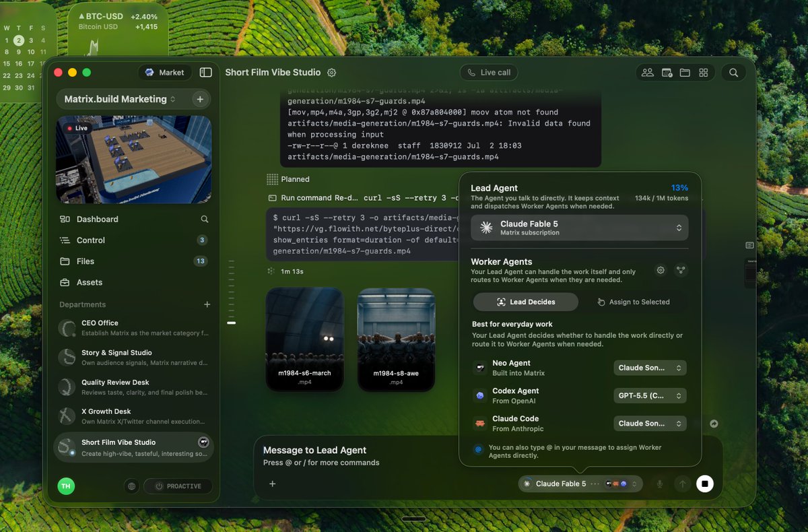
Task: Open the Claude Fable 5 lead agent dropdown
Action: [x=580, y=228]
